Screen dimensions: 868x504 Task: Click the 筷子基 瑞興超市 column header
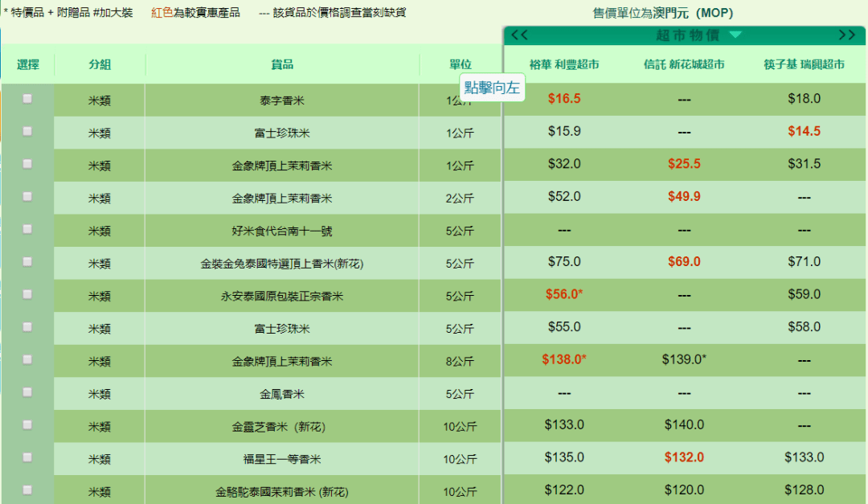804,64
